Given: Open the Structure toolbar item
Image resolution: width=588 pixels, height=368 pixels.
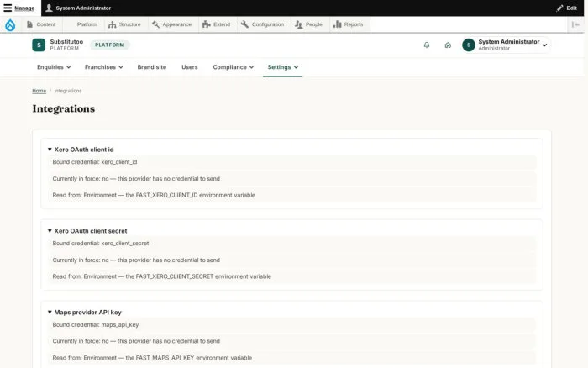Looking at the screenshot, I should pyautogui.click(x=124, y=24).
